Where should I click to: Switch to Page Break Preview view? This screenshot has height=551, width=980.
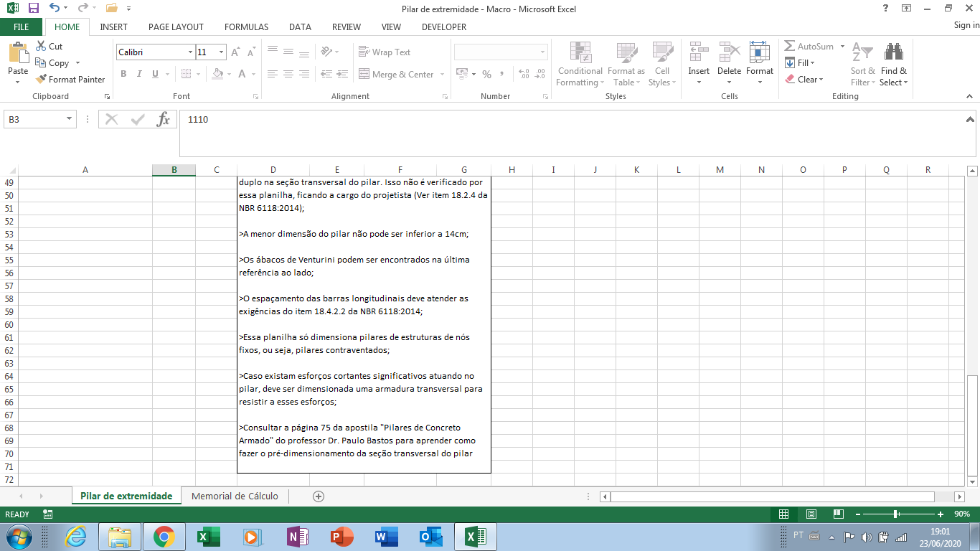(837, 514)
